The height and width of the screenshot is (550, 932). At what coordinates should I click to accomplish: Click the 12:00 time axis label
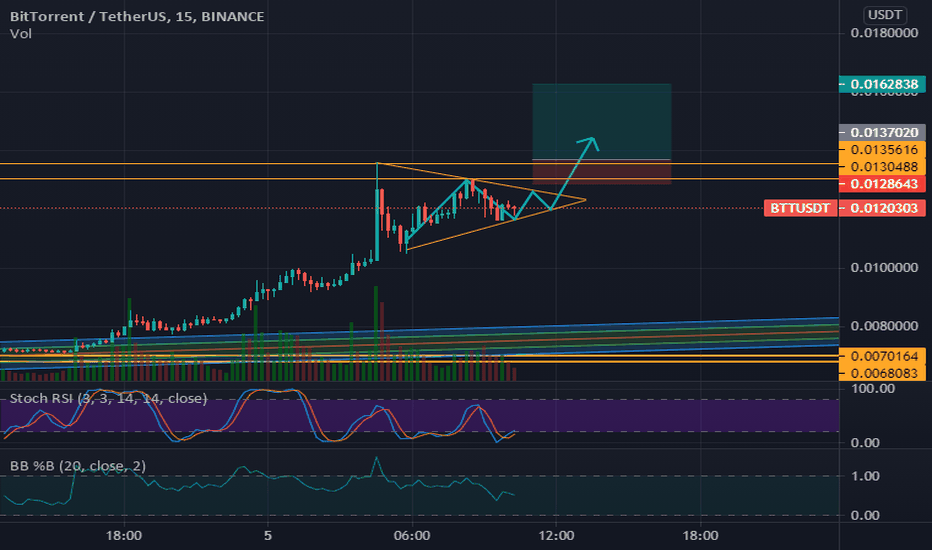pyautogui.click(x=556, y=536)
